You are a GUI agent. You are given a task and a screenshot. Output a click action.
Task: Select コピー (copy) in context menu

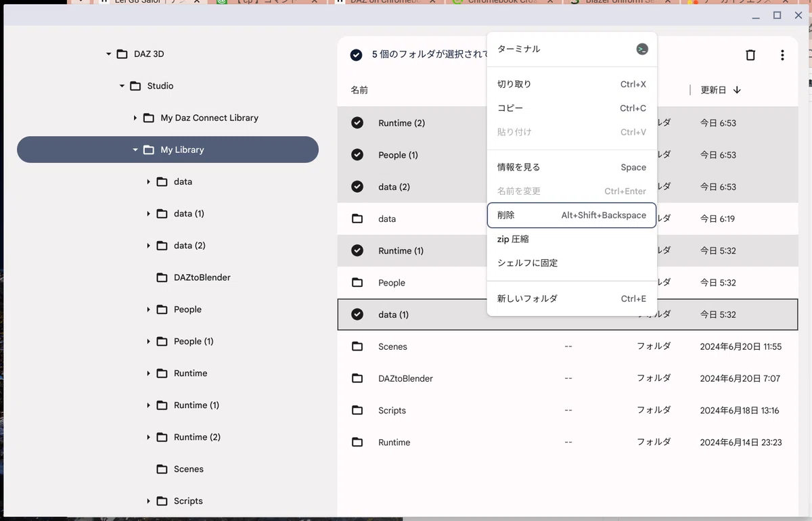tap(572, 108)
